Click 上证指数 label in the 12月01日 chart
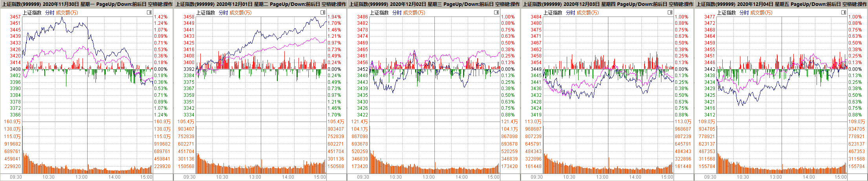This screenshot has width=868, height=181. point(206,13)
